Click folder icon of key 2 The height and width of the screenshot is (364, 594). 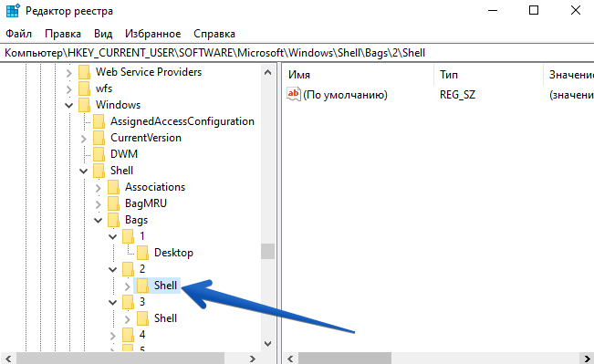pos(128,269)
